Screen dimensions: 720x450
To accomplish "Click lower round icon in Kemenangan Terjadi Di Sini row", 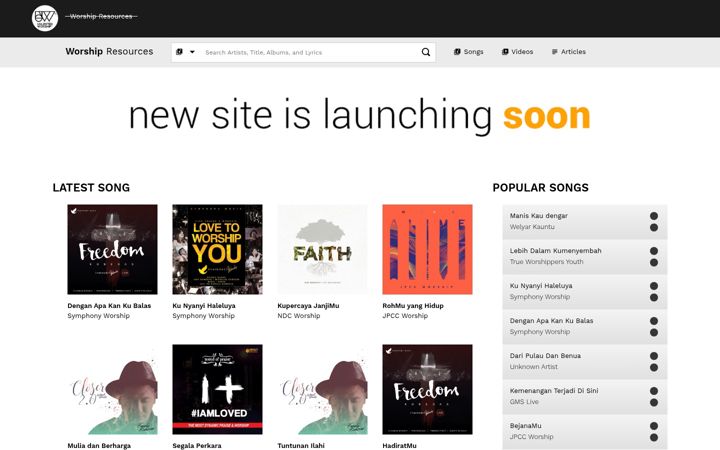I will [654, 403].
